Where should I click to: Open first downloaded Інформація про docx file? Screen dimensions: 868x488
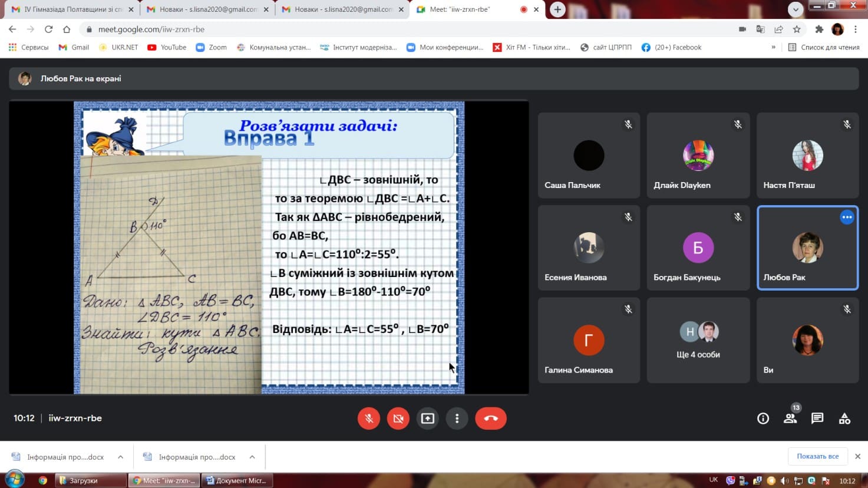click(58, 457)
